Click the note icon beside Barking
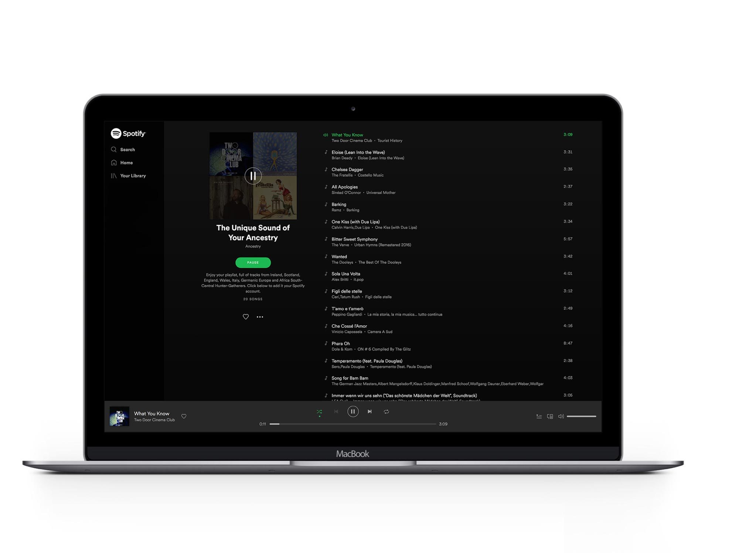Viewport: 739px width, 560px height. coord(326,204)
